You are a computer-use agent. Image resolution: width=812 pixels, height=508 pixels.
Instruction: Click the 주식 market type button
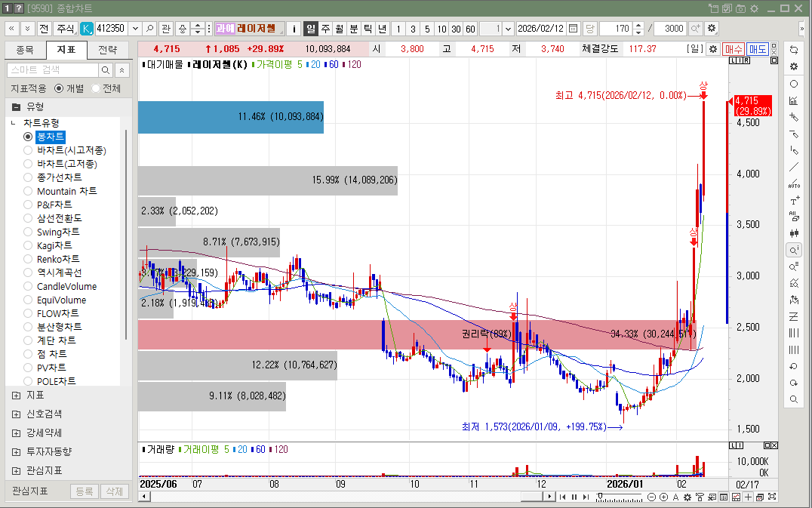pyautogui.click(x=65, y=29)
